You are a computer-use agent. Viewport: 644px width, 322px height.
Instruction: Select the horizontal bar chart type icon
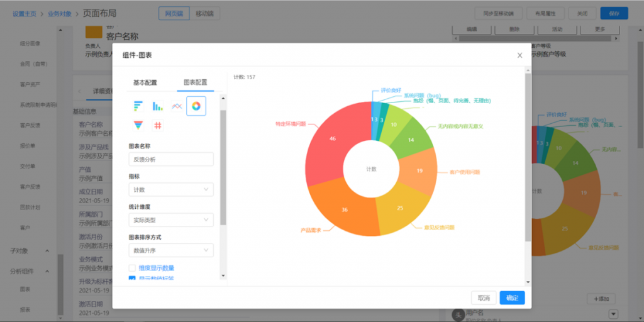pos(138,106)
